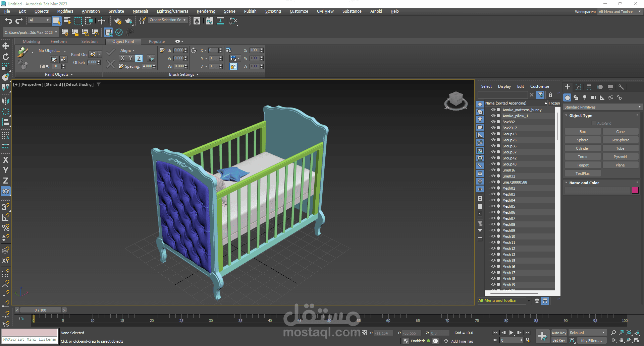Click the Cameras category icon
This screenshot has height=346, width=644.
coord(593,98)
